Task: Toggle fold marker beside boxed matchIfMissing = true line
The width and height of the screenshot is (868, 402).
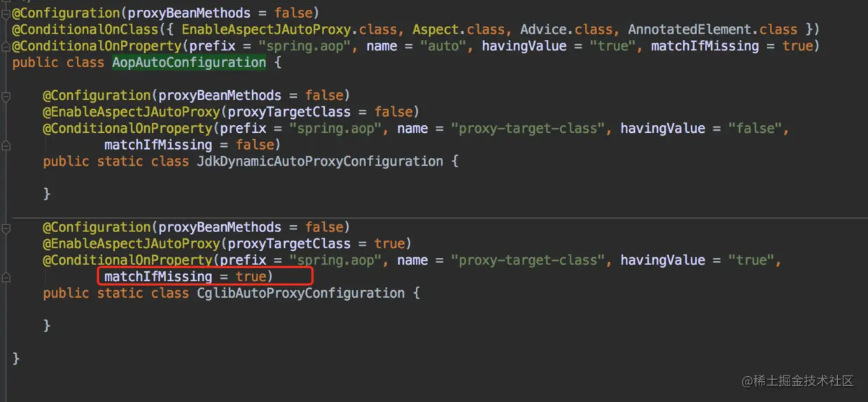Action: point(6,278)
